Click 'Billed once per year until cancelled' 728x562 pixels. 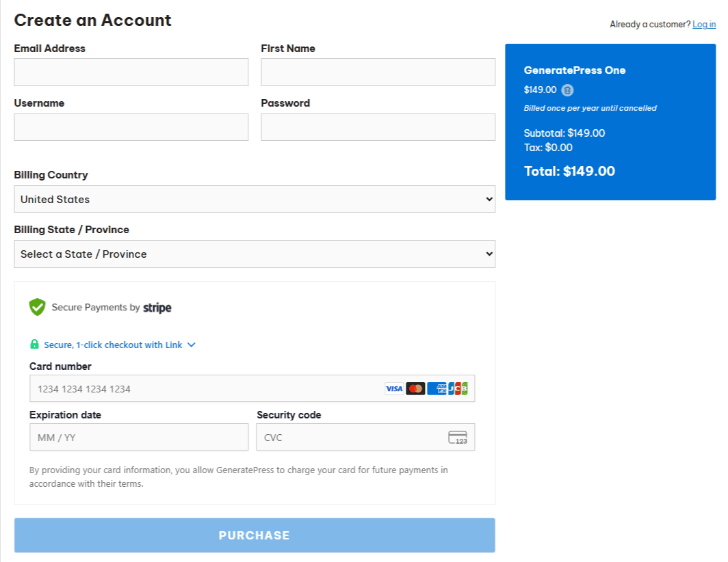coord(590,108)
